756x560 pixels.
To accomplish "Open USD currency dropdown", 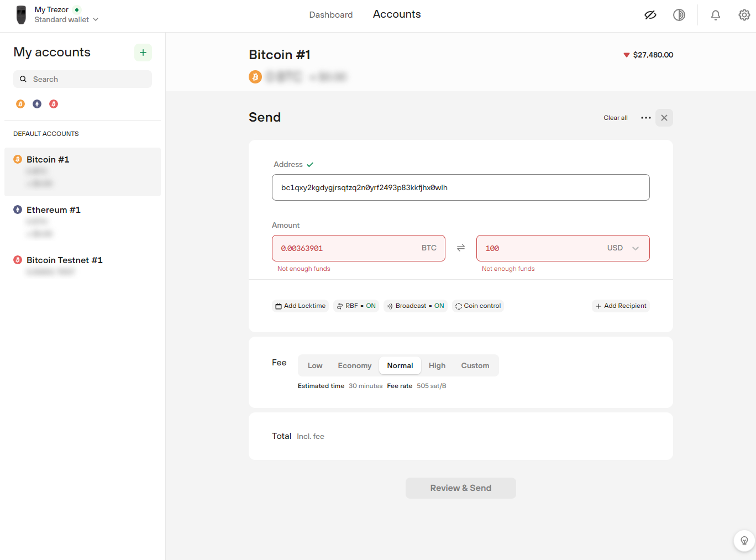I will (x=624, y=248).
